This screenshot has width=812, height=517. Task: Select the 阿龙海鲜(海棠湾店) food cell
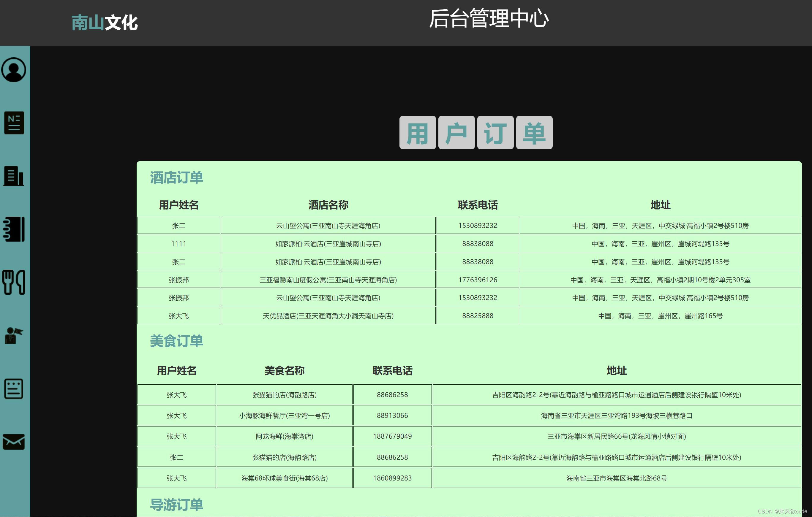(284, 437)
